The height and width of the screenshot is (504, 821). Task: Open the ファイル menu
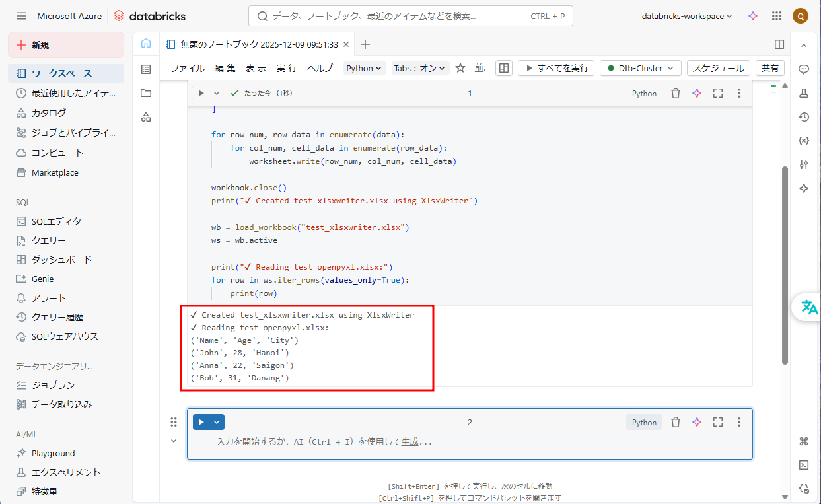click(188, 68)
